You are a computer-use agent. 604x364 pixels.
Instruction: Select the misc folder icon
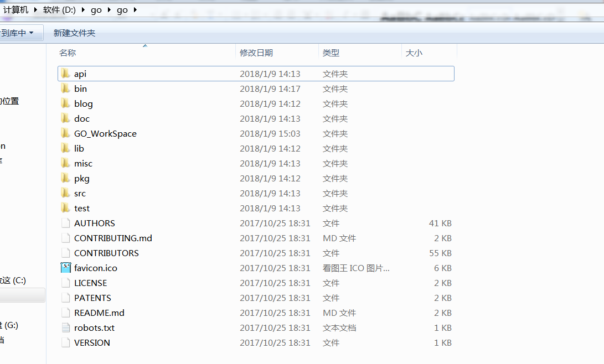tap(65, 164)
